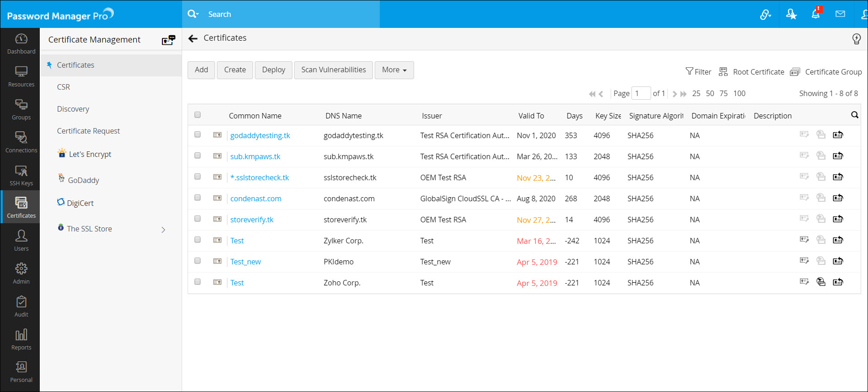Open the sub.kmpaws.tk certificate link
The width and height of the screenshot is (868, 392).
click(x=255, y=156)
